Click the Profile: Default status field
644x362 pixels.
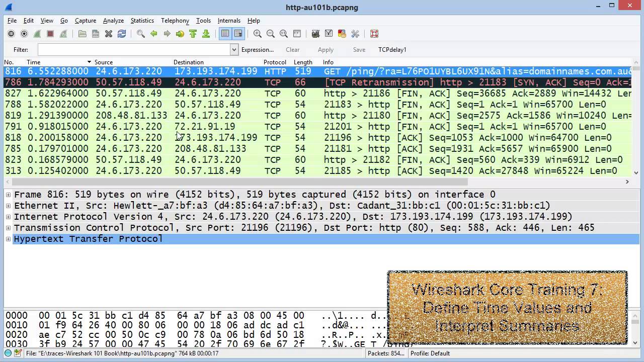click(x=430, y=353)
